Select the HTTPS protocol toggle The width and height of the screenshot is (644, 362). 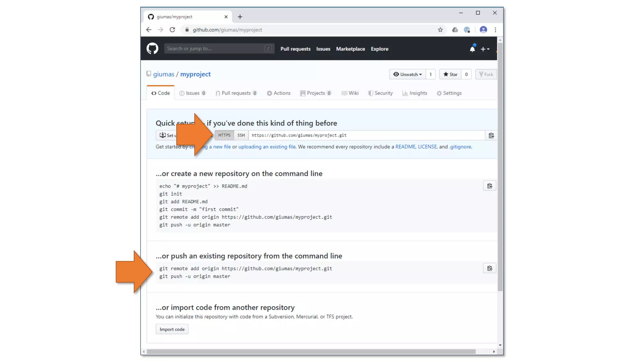click(224, 135)
